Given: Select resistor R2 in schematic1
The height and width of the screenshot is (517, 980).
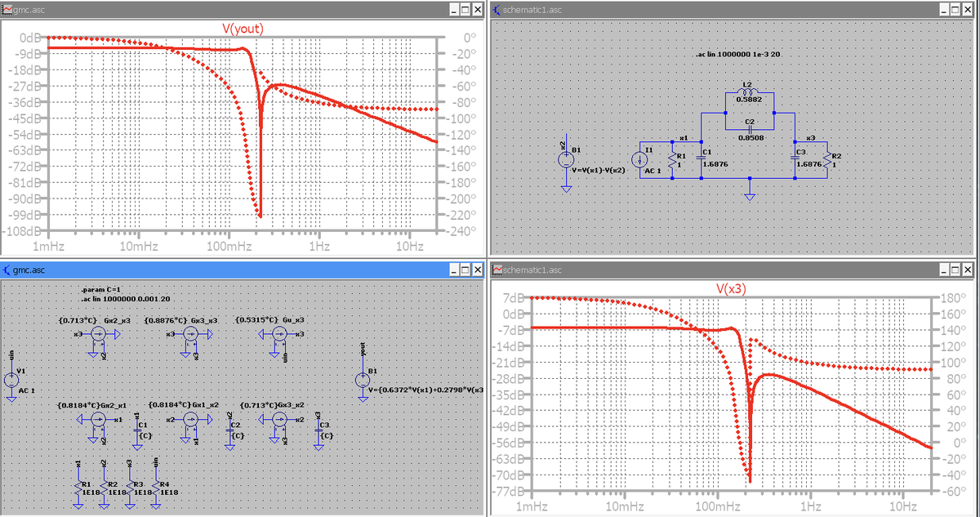Looking at the screenshot, I should pyautogui.click(x=826, y=158).
